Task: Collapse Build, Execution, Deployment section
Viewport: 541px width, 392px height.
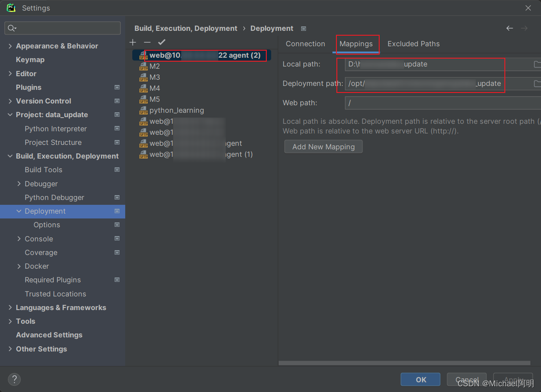Action: coord(10,156)
